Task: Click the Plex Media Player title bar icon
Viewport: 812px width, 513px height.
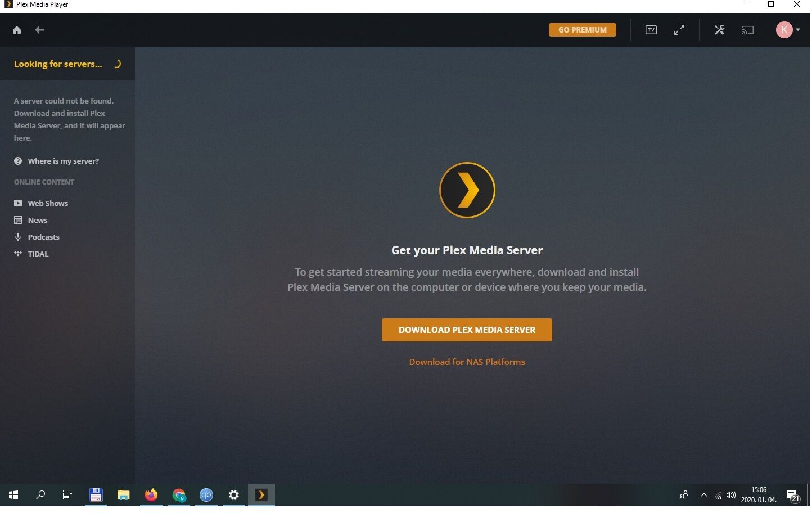Action: point(8,4)
